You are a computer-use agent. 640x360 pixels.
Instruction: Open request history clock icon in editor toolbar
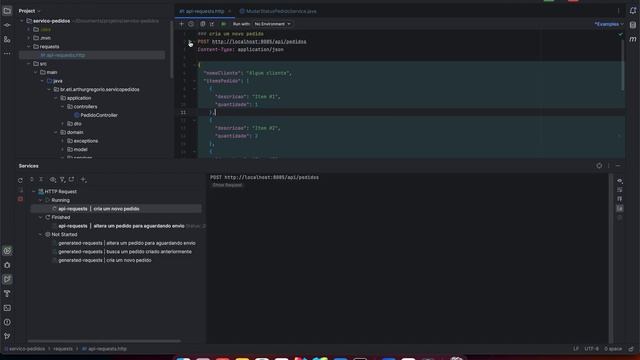pos(191,24)
